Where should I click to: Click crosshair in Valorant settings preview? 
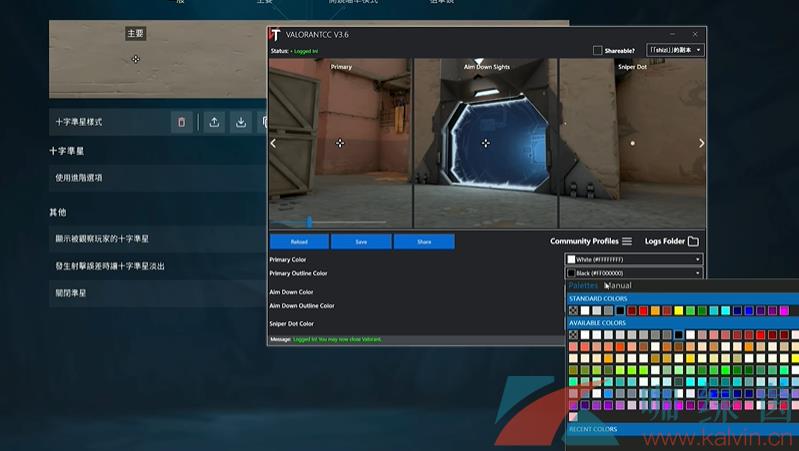(136, 59)
